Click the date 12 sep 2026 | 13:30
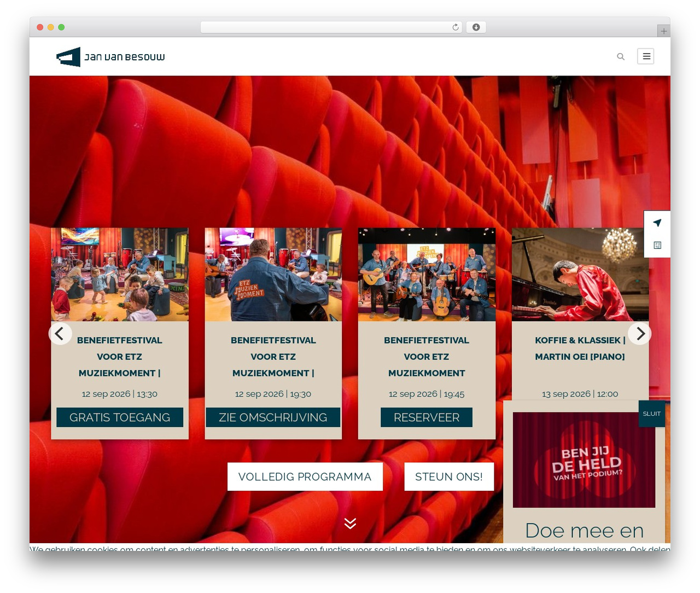700x593 pixels. (x=120, y=394)
